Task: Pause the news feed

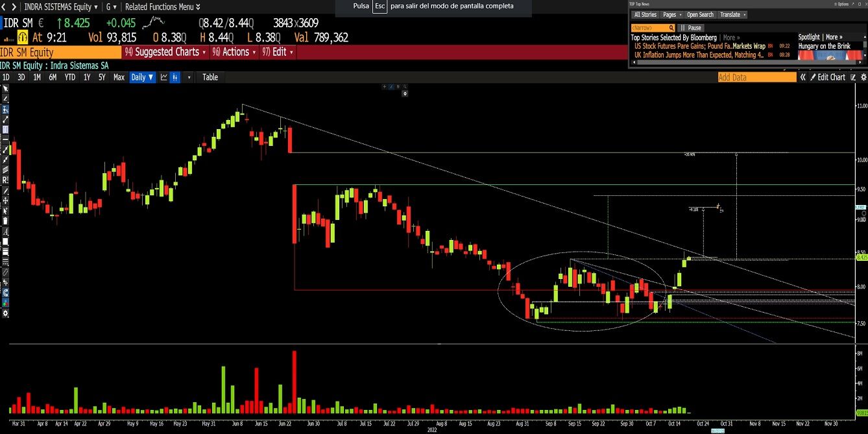Action: (691, 28)
